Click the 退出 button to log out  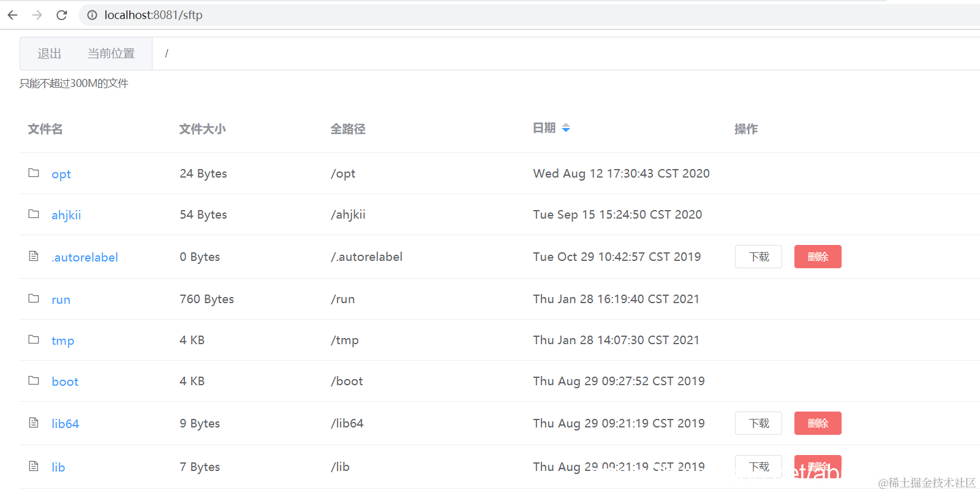[x=49, y=54]
